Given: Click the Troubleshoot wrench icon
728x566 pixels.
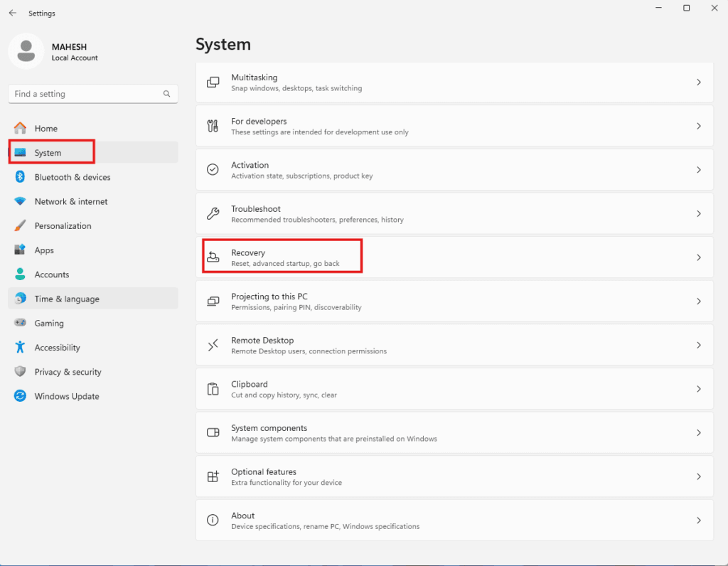Looking at the screenshot, I should click(x=213, y=213).
